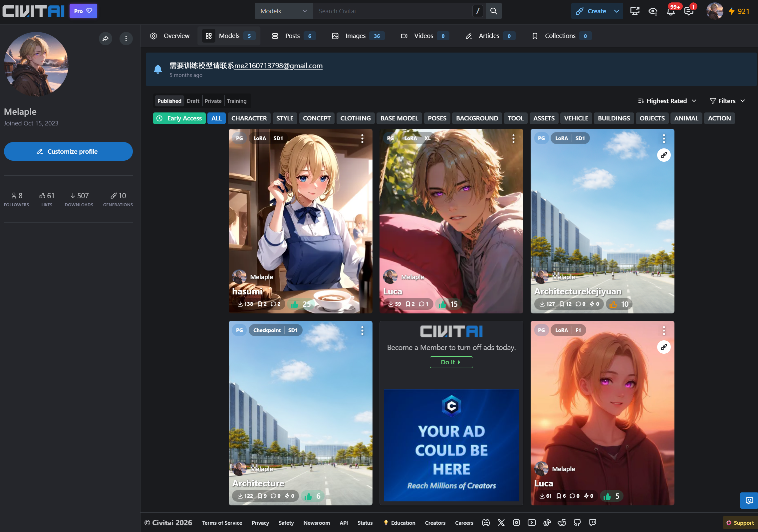Open three-dot menu on hasumi card
This screenshot has height=532, width=758.
tap(362, 138)
